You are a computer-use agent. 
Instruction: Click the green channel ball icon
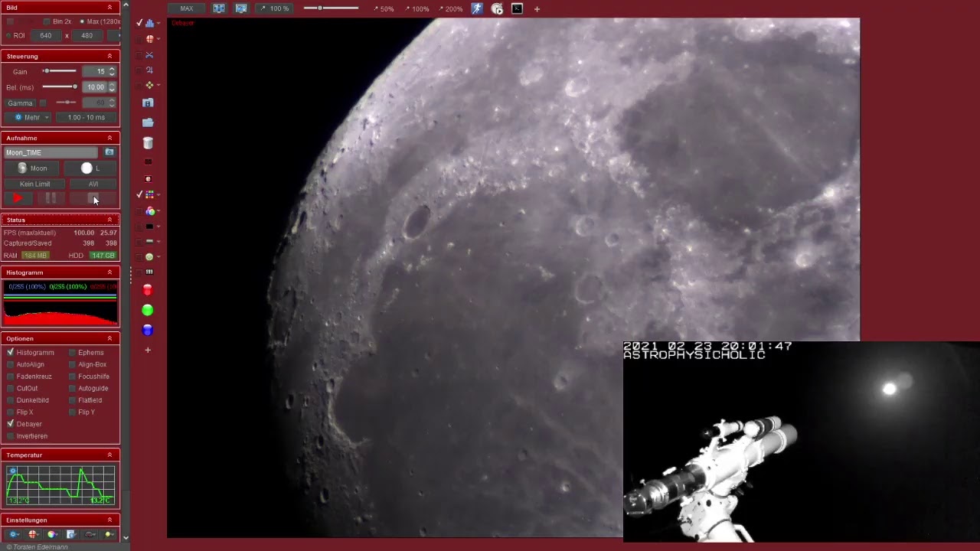coord(148,310)
